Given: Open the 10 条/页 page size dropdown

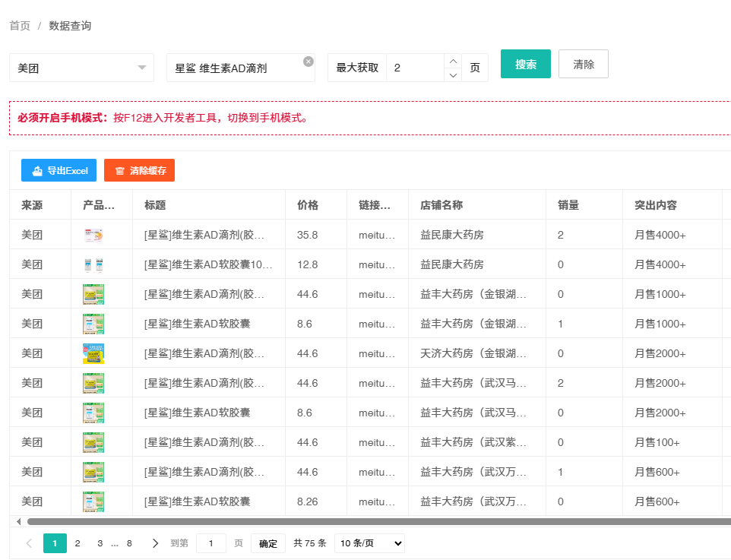Looking at the screenshot, I should [369, 543].
